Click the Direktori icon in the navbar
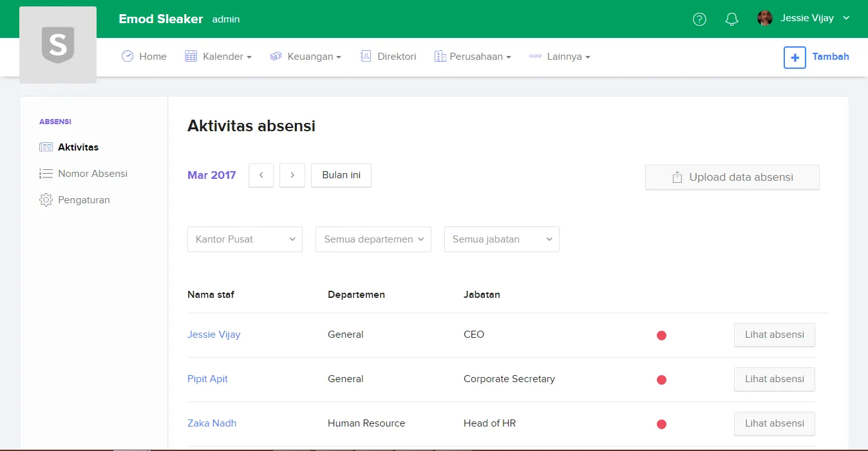 pos(368,57)
